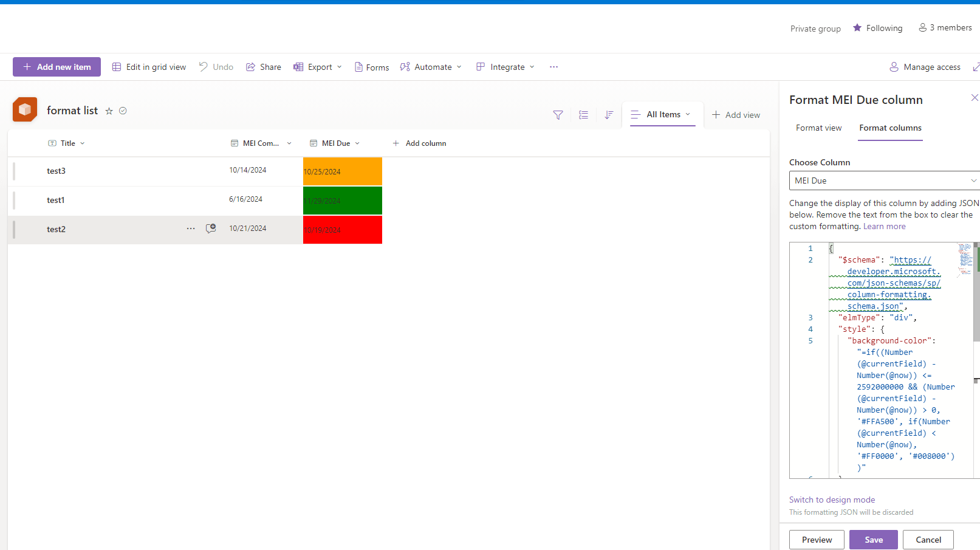Click Add column in the list header
This screenshot has width=980, height=550.
(x=419, y=143)
